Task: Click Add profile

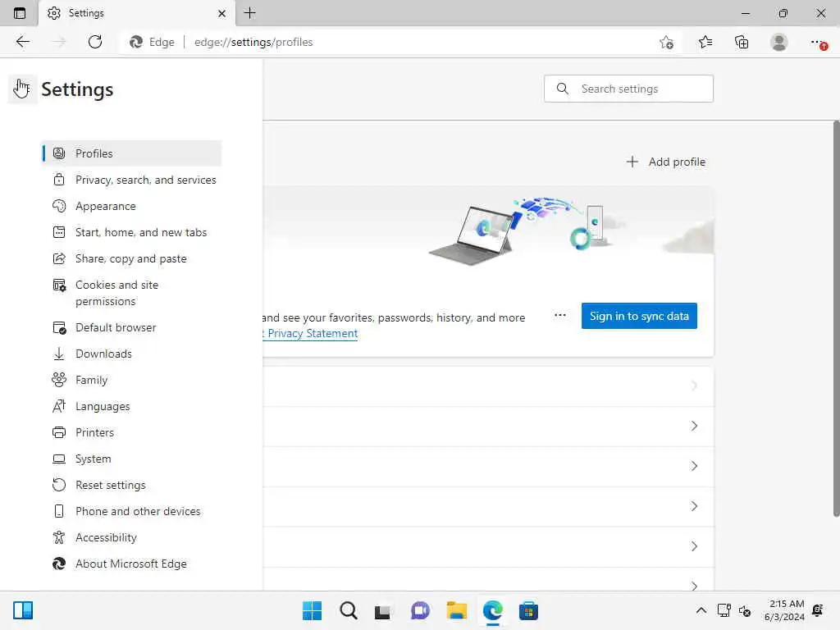Action: click(x=666, y=162)
